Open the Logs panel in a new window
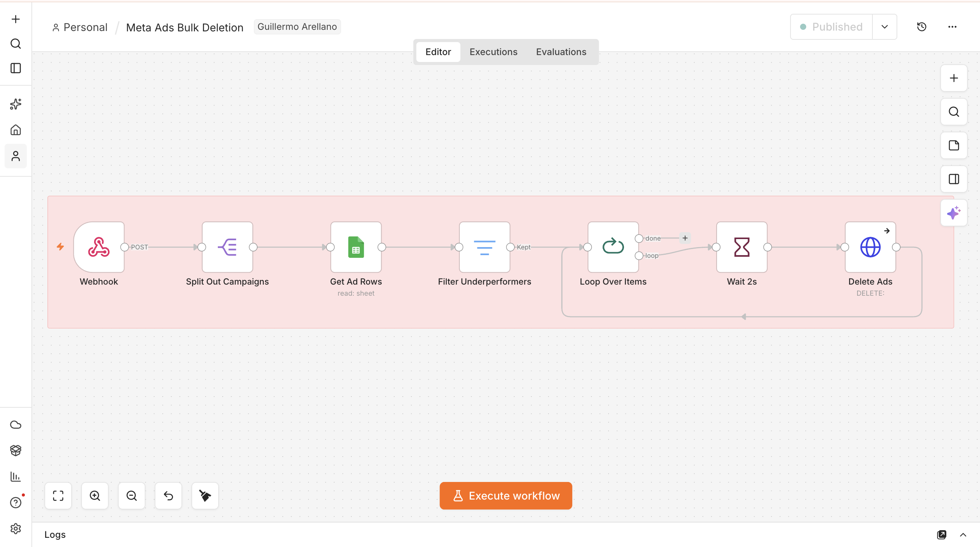The image size is (980, 547). [x=942, y=535]
